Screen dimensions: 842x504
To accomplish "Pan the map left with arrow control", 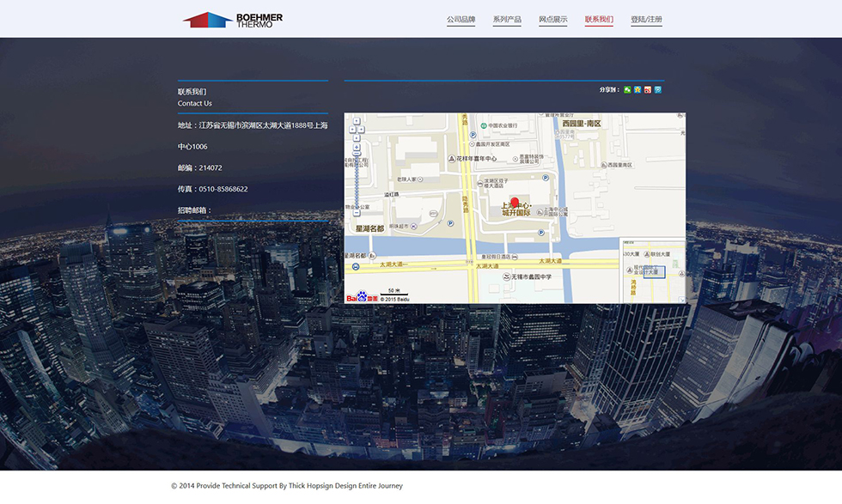I will click(352, 130).
